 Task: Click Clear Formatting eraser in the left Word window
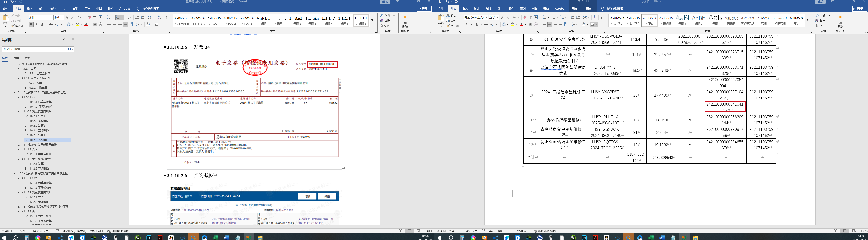point(90,17)
